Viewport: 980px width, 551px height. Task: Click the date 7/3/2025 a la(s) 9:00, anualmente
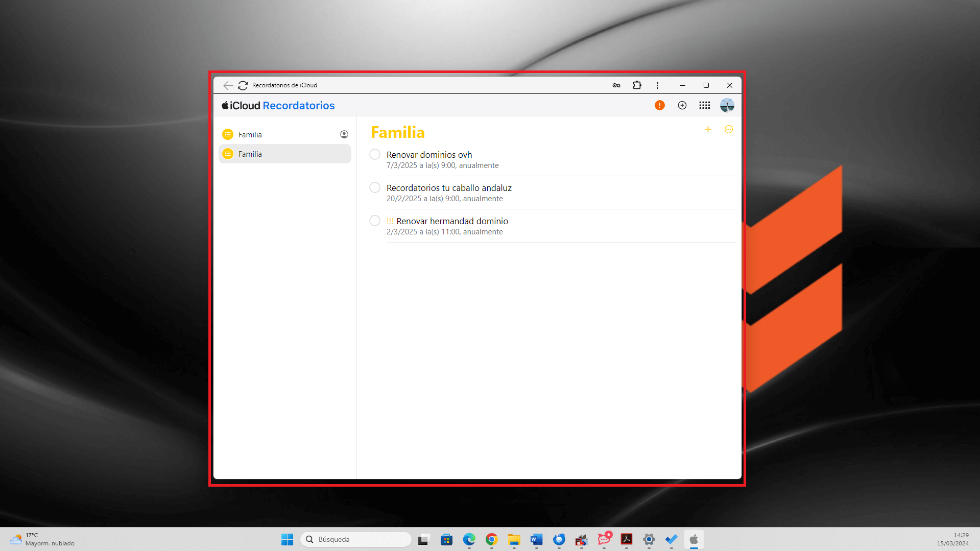(x=442, y=165)
